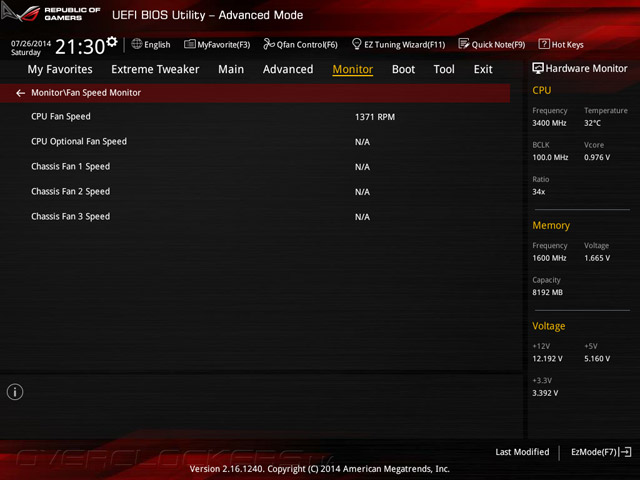Select the Monitor tab
Viewport: 640px width, 480px height.
pyautogui.click(x=353, y=69)
